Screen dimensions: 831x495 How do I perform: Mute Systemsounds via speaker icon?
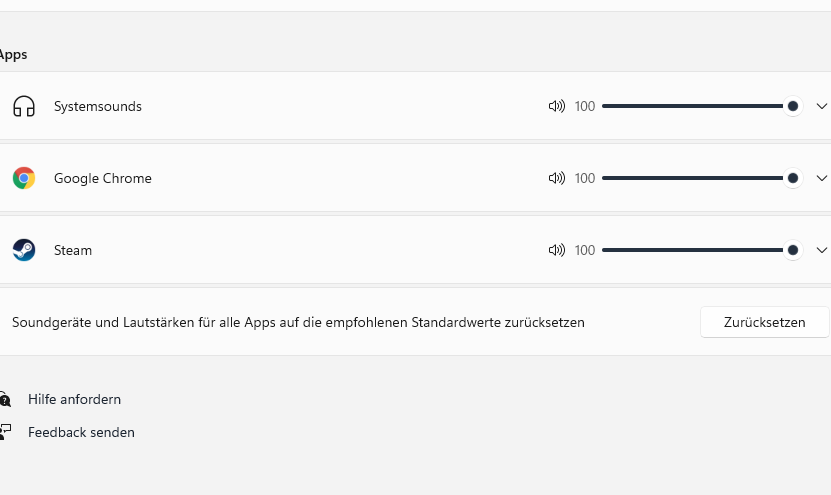coord(557,106)
